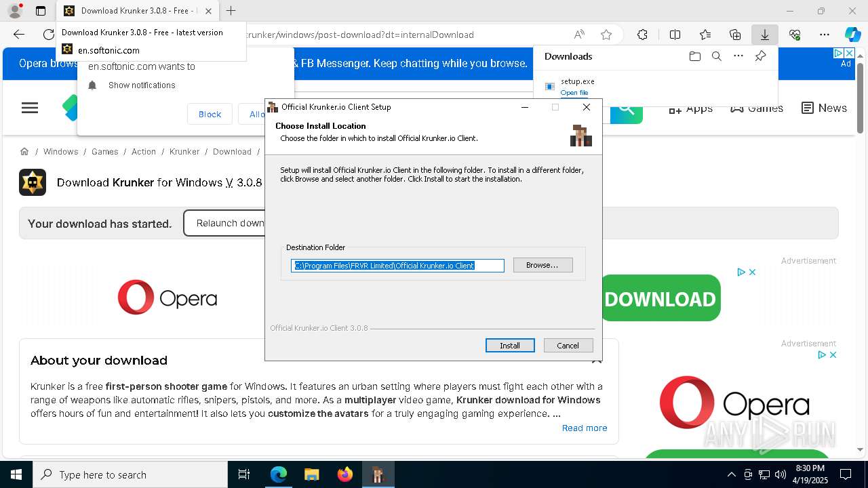Open volume control in system tray
Image resolution: width=868 pixels, height=488 pixels.
tap(781, 474)
